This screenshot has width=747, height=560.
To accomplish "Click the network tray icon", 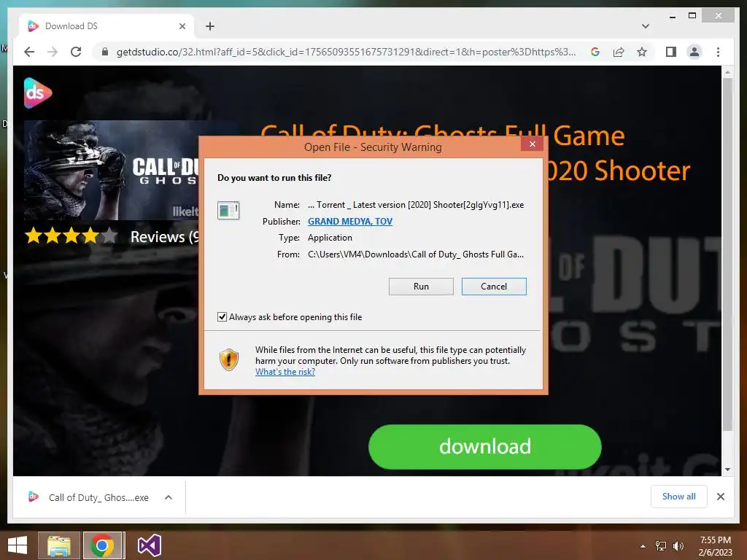I will coord(660,546).
